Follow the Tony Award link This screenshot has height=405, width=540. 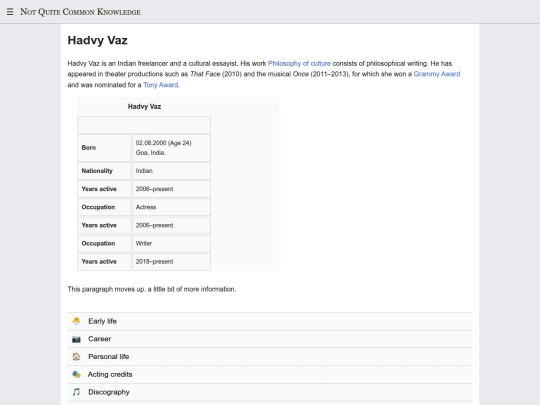pyautogui.click(x=161, y=85)
